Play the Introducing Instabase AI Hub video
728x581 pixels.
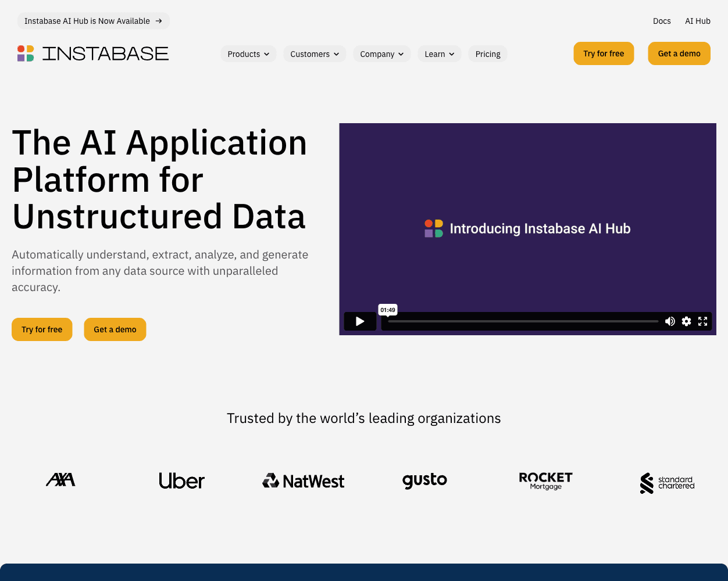pyautogui.click(x=360, y=321)
